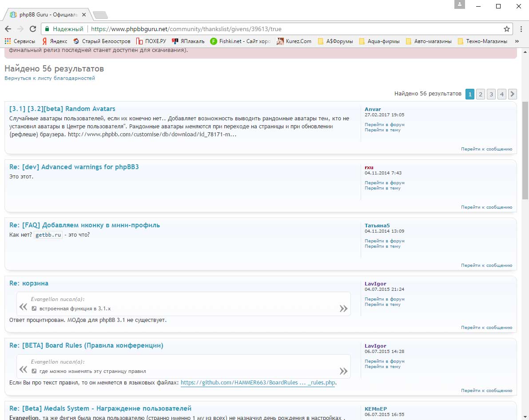Open the Яндекс bookmark
Viewport: 529px width, 420px height.
[x=55, y=41]
